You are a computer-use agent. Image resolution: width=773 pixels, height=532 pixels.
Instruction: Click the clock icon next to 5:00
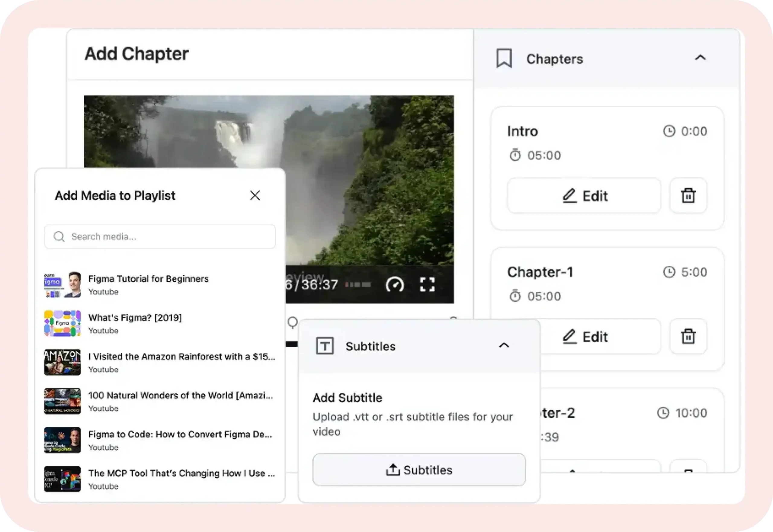tap(669, 272)
